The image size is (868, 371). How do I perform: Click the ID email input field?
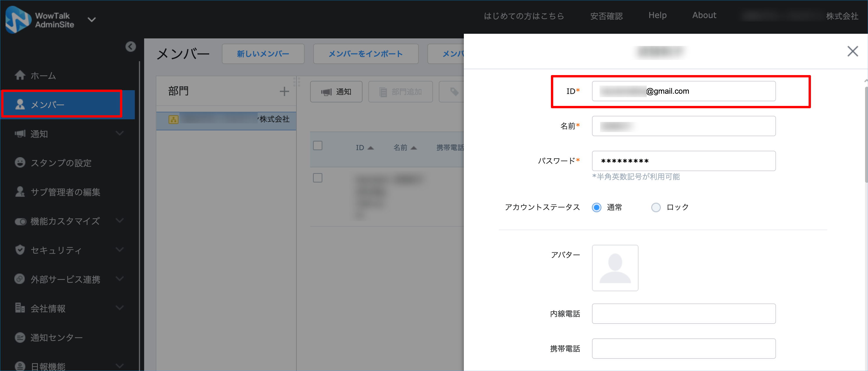684,91
